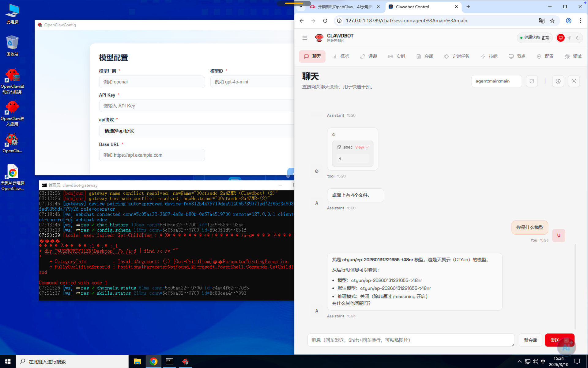Image resolution: width=588 pixels, height=368 pixels.
Task: Click the Clawdbot lobster logo
Action: [319, 38]
